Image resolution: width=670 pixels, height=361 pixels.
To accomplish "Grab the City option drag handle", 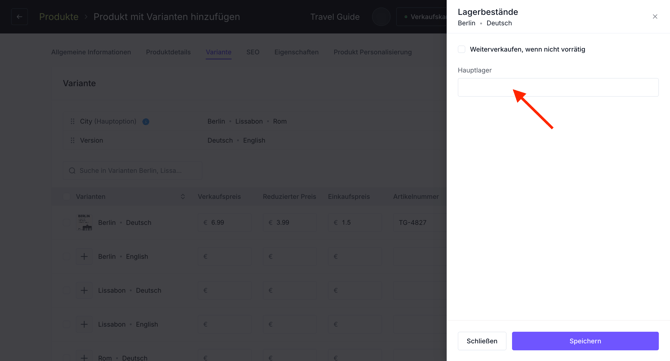I will pyautogui.click(x=72, y=121).
